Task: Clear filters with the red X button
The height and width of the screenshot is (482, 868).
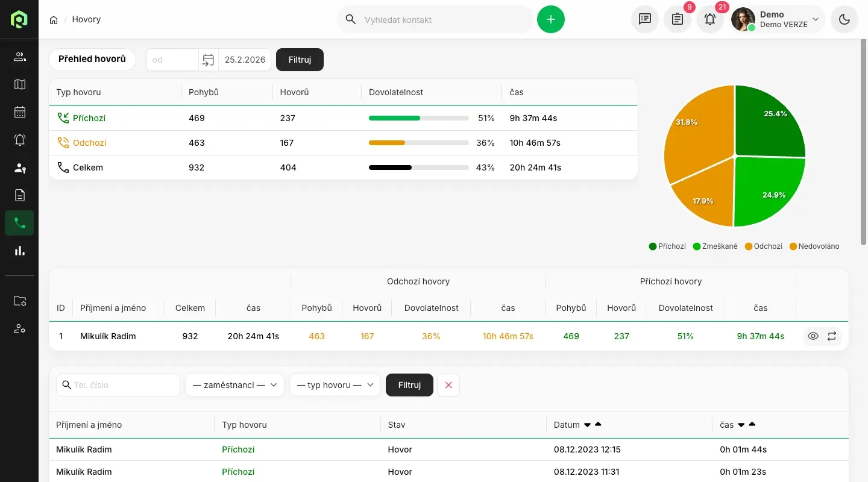Action: point(448,385)
